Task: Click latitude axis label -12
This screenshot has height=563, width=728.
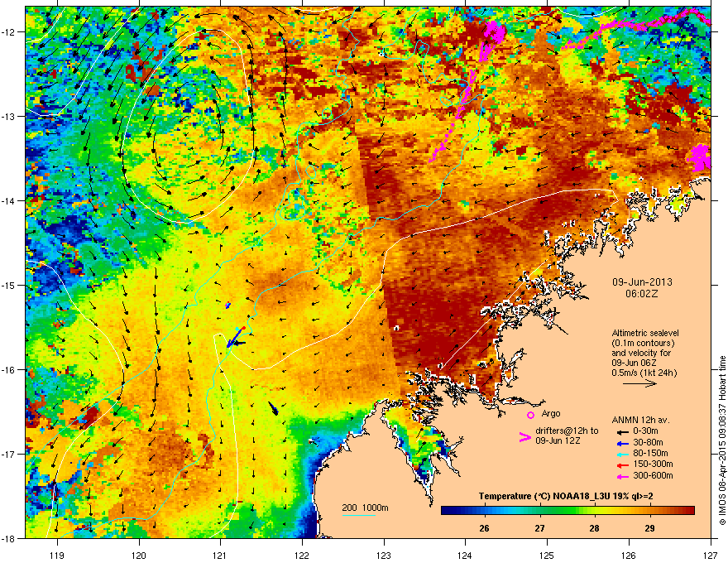Action: (x=8, y=32)
